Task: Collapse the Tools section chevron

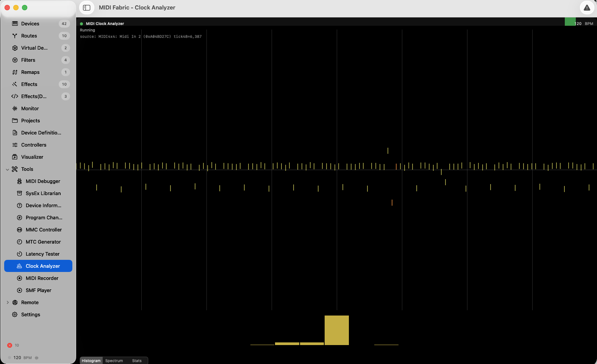Action: tap(7, 169)
